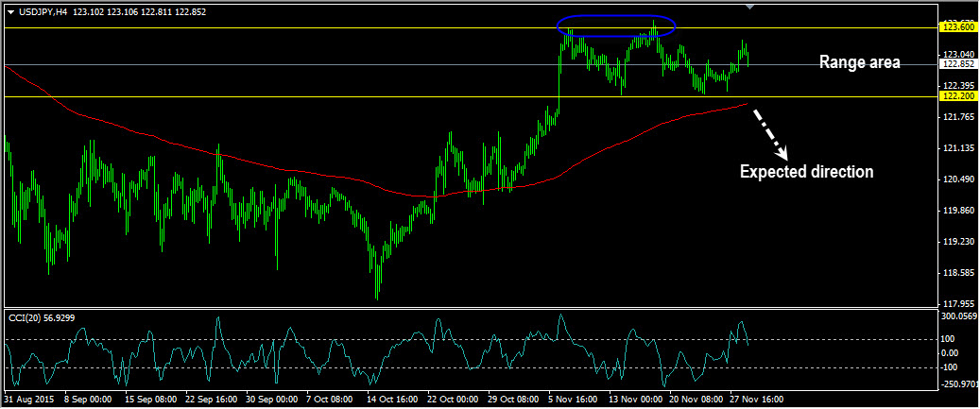
Task: Click the current price tag on price axis
Action: [x=957, y=63]
